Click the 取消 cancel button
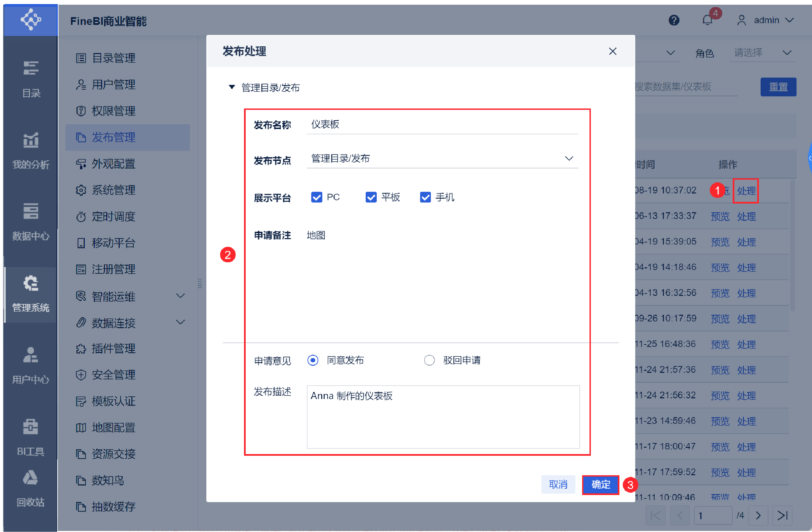Image resolution: width=812 pixels, height=532 pixels. 558,484
